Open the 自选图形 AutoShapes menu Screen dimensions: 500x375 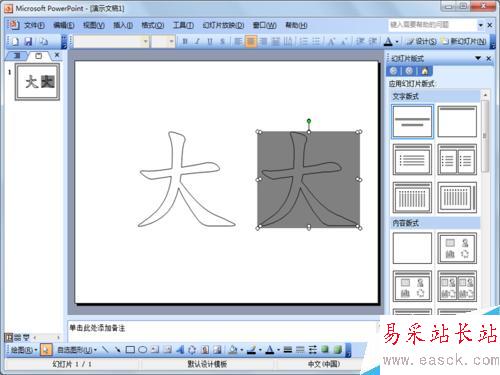tap(77, 350)
